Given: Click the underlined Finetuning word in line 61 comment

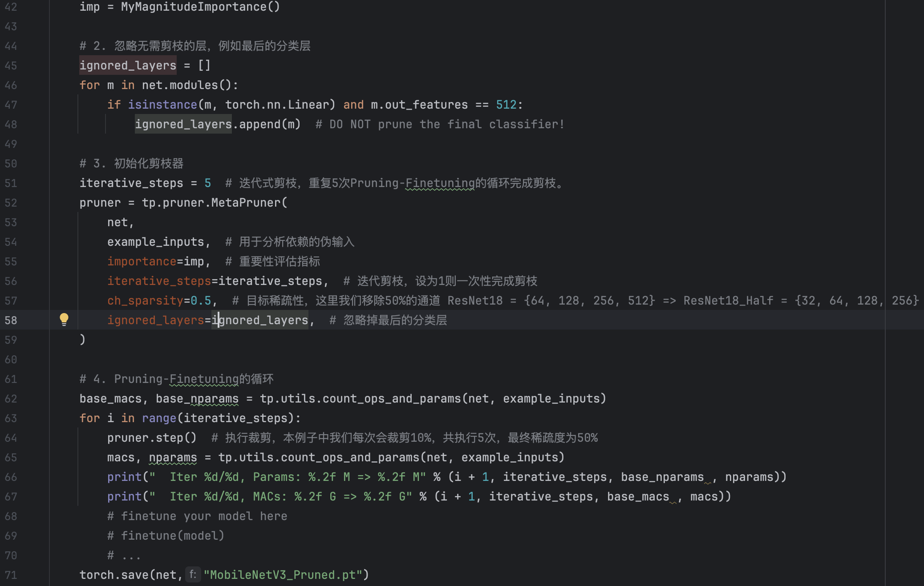Looking at the screenshot, I should tap(204, 379).
